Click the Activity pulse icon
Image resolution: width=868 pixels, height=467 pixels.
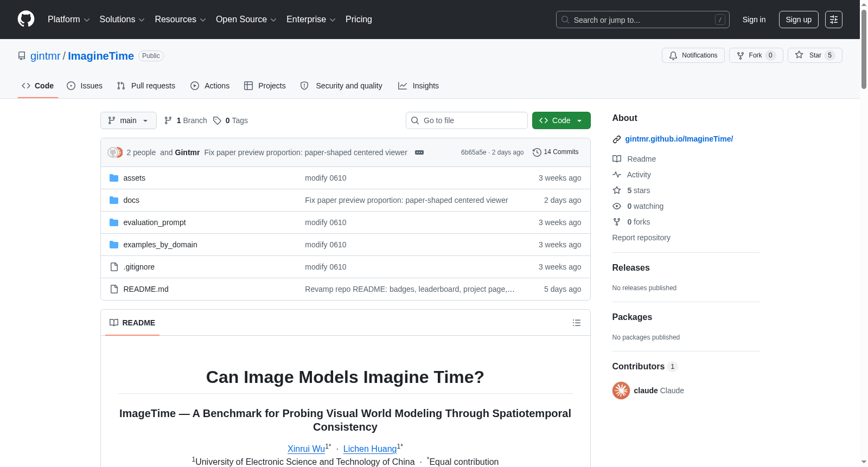click(617, 175)
